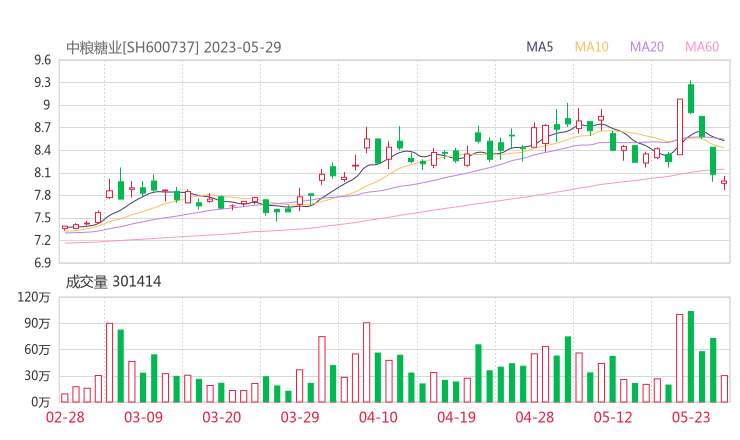The image size is (740, 440).
Task: Click the 9.6 price axis label
Action: pyautogui.click(x=42, y=60)
